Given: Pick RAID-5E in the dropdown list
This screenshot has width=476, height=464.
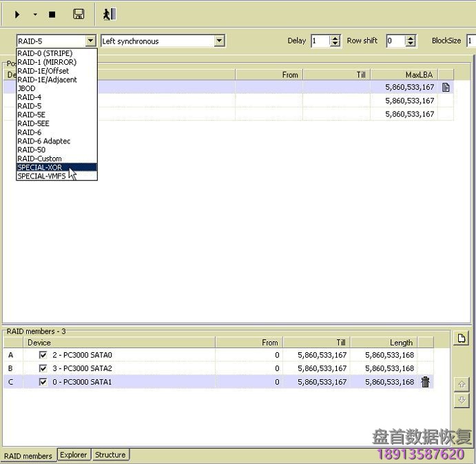Looking at the screenshot, I should tap(56, 114).
